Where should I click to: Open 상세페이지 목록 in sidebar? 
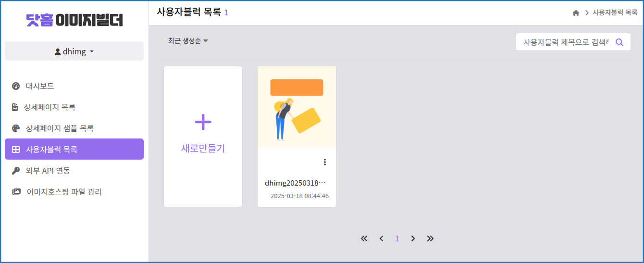point(50,107)
